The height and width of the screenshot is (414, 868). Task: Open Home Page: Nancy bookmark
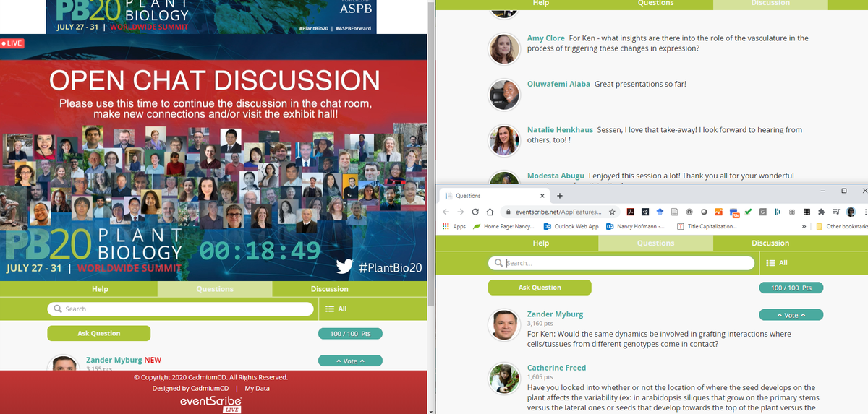click(x=504, y=226)
